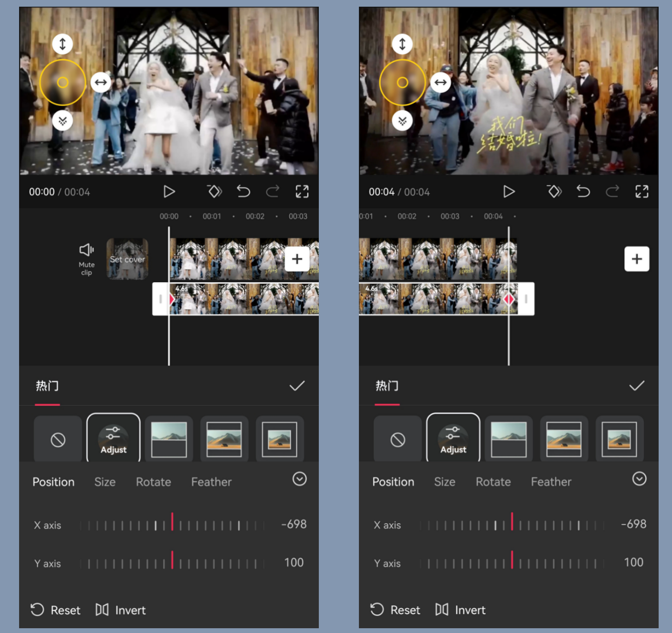This screenshot has width=672, height=633.
Task: Reset mask settings in left screen
Action: click(x=55, y=610)
